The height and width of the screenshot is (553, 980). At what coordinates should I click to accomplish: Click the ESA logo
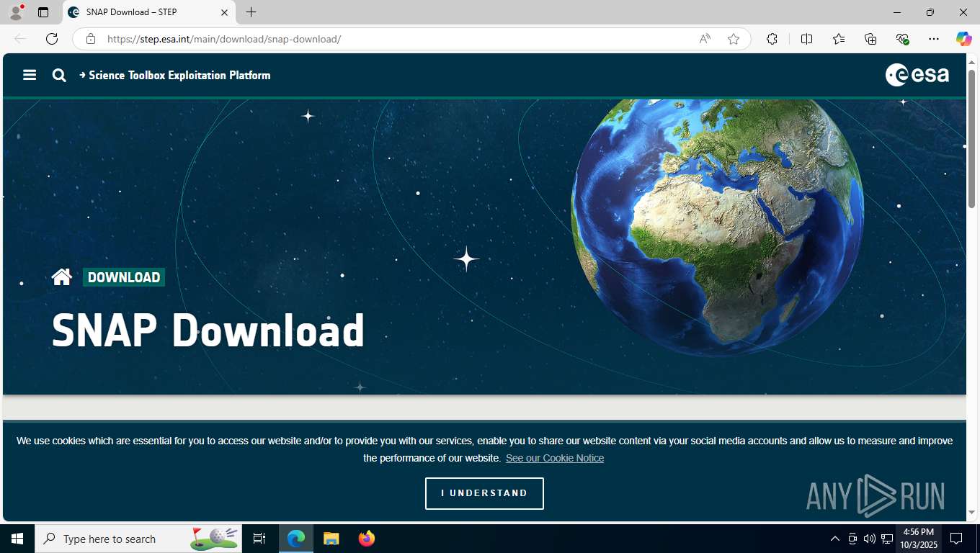coord(917,75)
